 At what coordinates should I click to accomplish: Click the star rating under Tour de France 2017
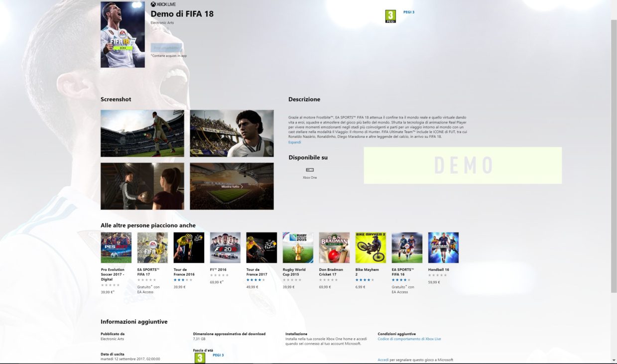[255, 280]
